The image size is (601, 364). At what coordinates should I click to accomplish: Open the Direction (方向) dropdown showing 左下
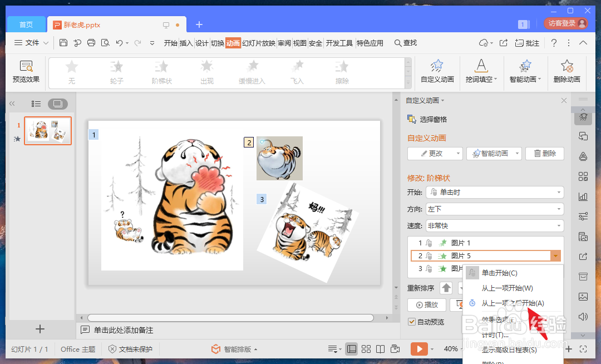495,209
